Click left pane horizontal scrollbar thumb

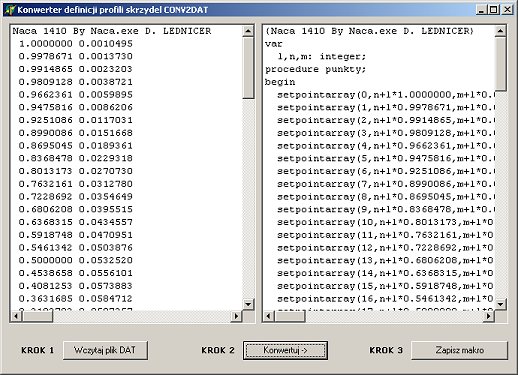pyautogui.click(x=37, y=316)
